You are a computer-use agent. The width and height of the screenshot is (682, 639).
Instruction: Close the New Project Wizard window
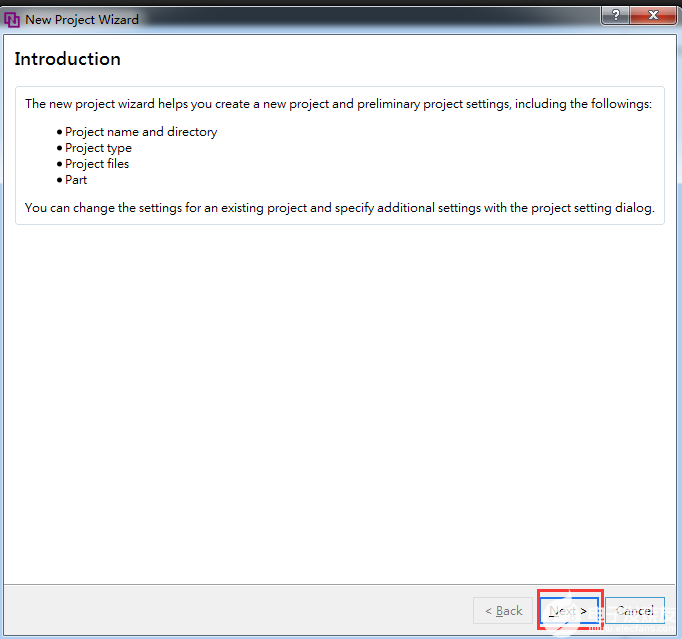click(652, 16)
